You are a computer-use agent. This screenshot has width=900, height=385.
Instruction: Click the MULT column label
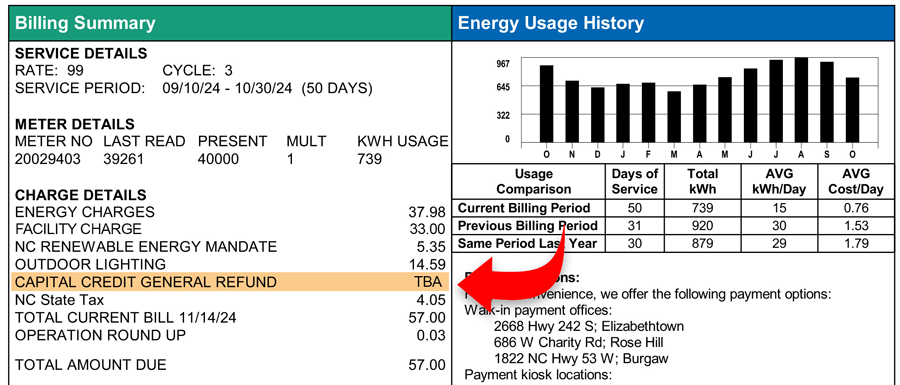point(306,141)
